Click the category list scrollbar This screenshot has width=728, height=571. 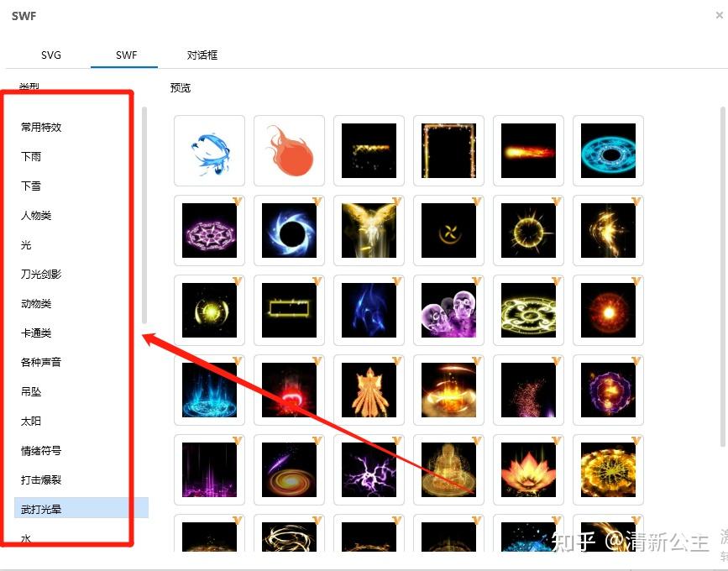[144, 216]
